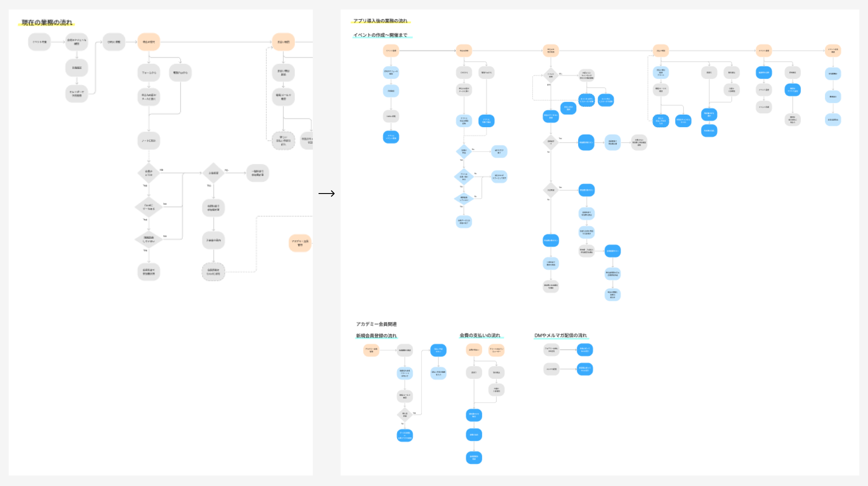
Task: Click bottom gray node under first current-workflow diamond chain
Action: 148,272
